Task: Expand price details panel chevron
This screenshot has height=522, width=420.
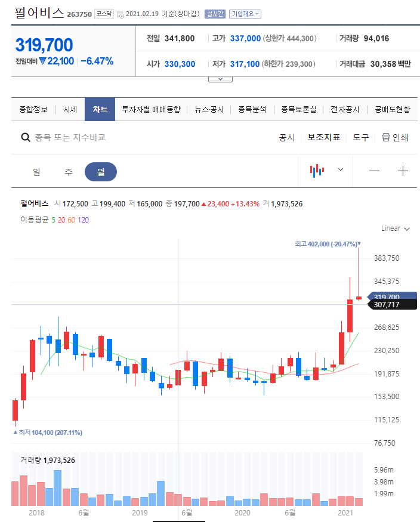Action: point(220,79)
